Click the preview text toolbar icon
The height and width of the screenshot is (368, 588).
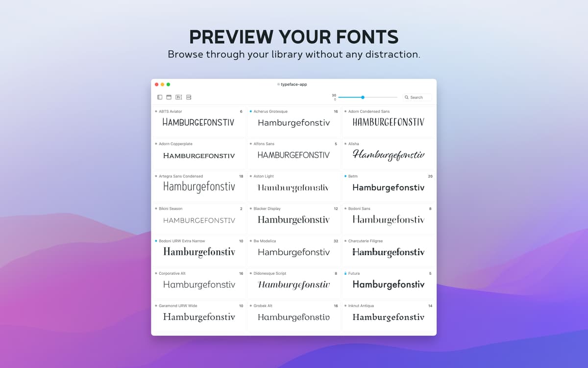[178, 97]
